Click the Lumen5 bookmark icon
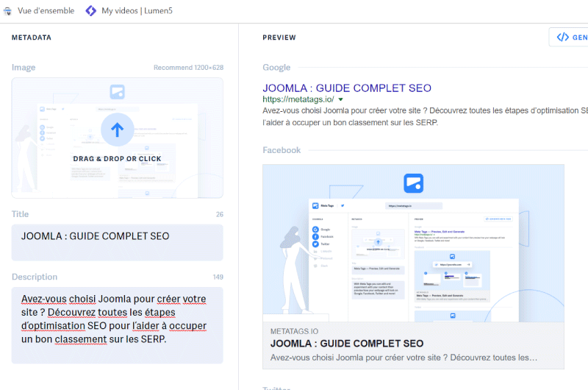This screenshot has width=588, height=390. [x=90, y=11]
